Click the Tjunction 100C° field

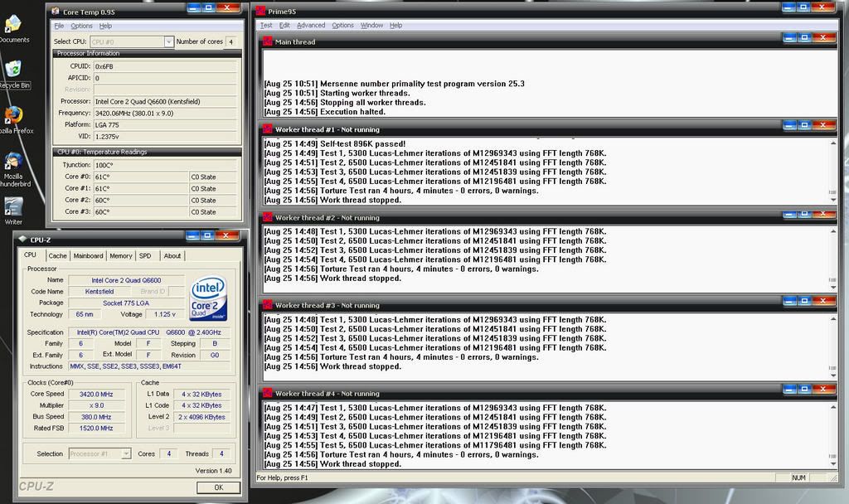pos(165,165)
